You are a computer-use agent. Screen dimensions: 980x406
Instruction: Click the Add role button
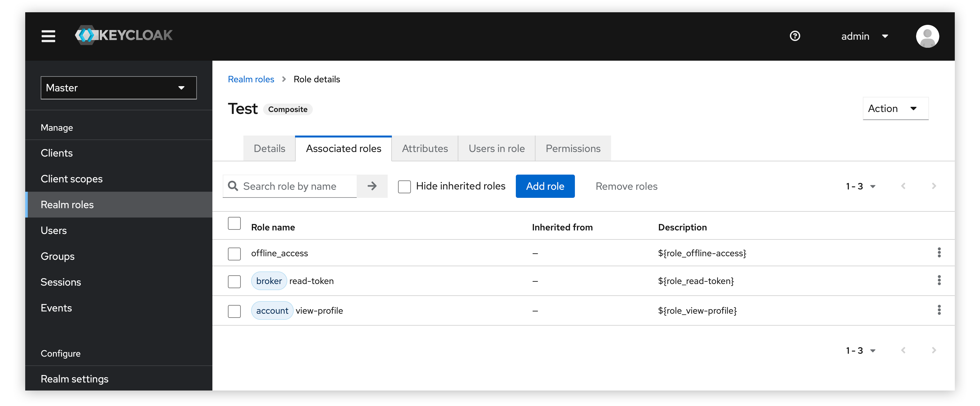(x=545, y=186)
